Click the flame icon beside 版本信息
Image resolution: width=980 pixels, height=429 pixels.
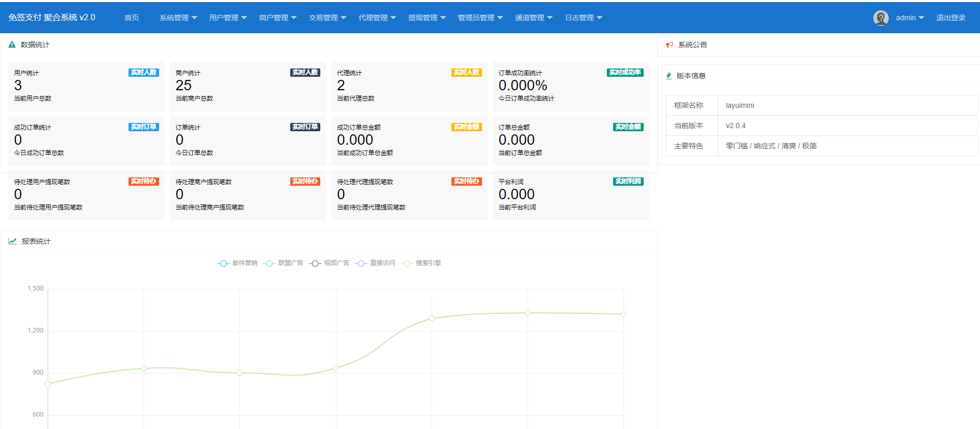(669, 76)
